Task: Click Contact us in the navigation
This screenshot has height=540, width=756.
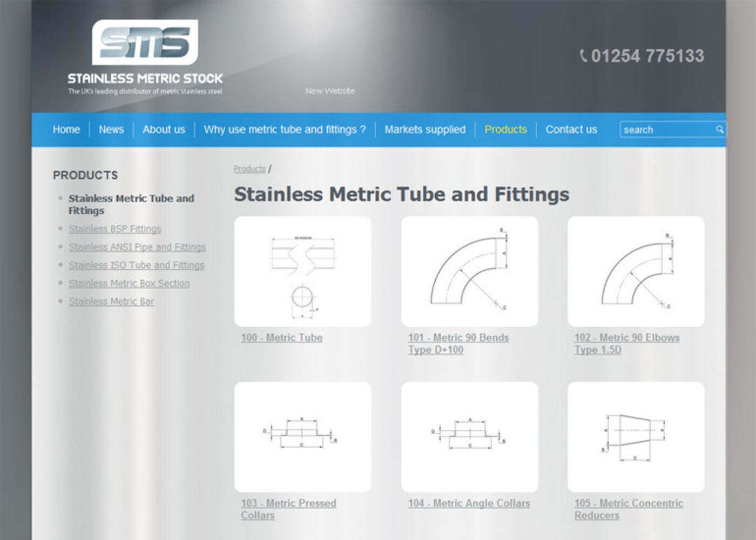Action: coord(571,130)
